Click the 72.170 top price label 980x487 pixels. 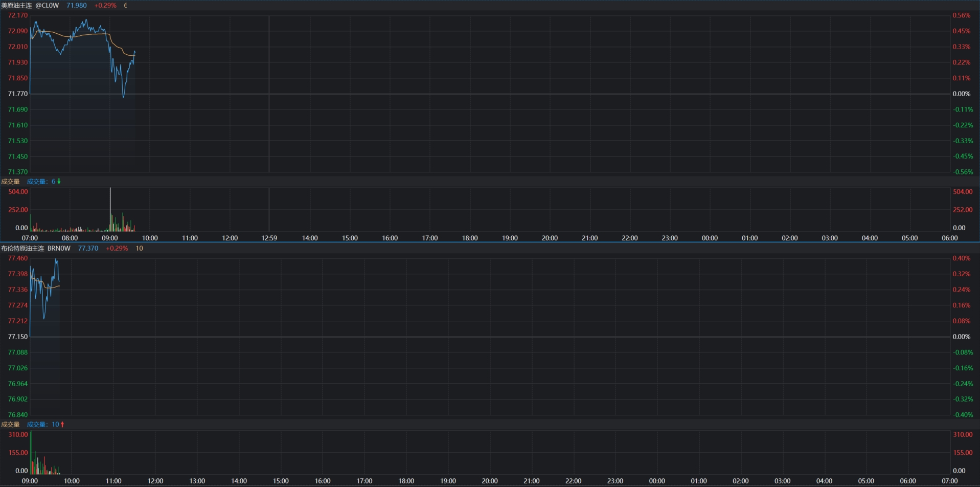pyautogui.click(x=18, y=15)
